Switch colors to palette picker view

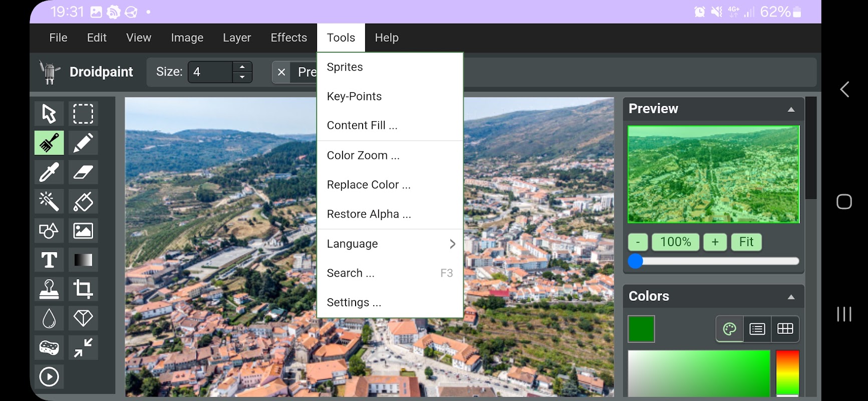click(730, 329)
